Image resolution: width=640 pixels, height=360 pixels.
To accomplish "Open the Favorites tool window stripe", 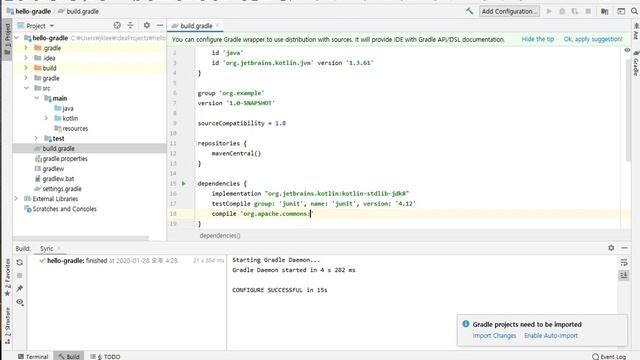I will 7,278.
